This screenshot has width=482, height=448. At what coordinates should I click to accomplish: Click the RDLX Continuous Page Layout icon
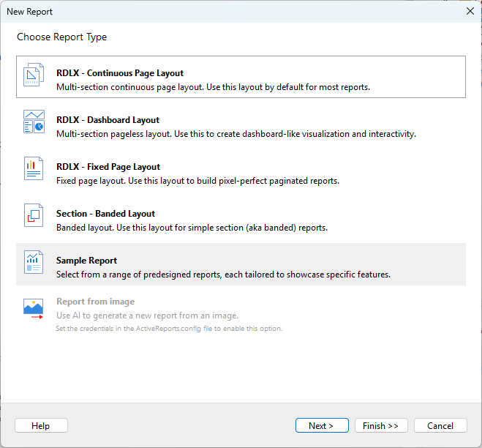34,75
